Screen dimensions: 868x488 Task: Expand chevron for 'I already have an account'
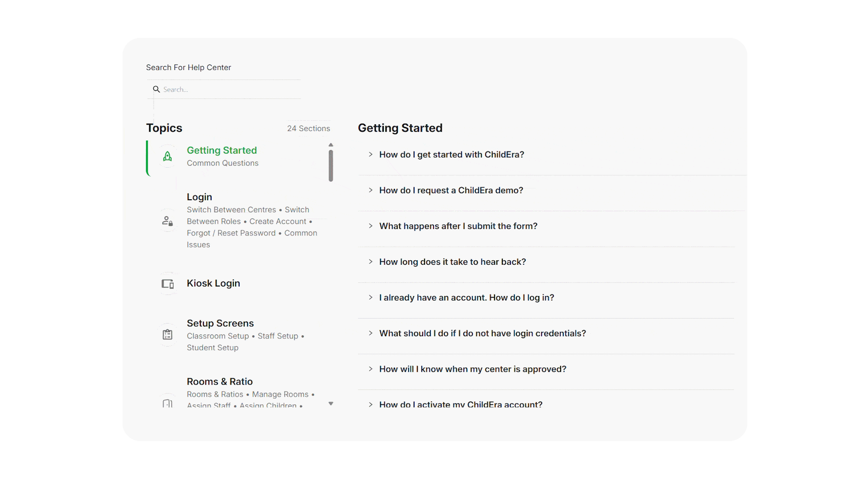[371, 297]
